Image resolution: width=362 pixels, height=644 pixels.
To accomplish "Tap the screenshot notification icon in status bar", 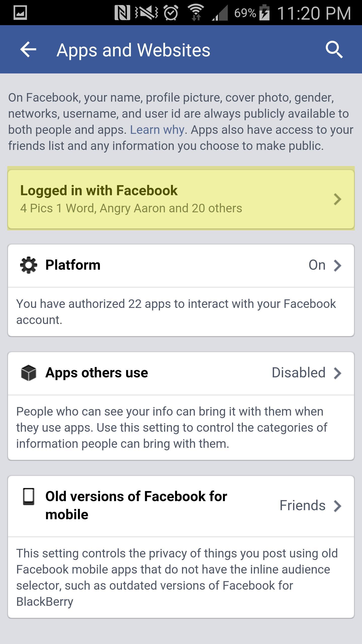I will [20, 13].
